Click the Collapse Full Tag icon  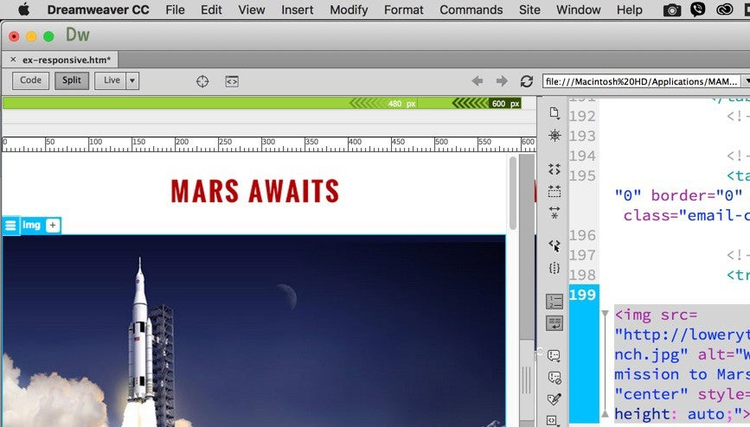click(555, 169)
